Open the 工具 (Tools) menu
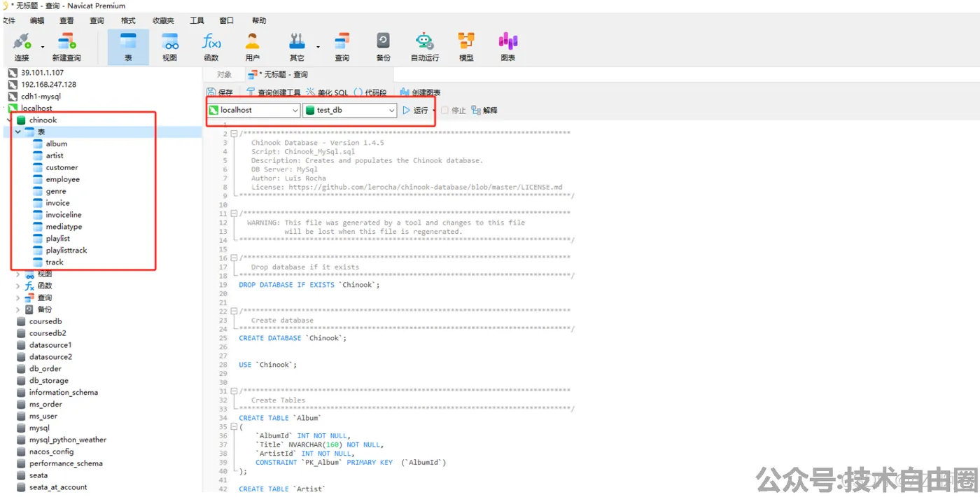This screenshot has width=980, height=497. [197, 20]
